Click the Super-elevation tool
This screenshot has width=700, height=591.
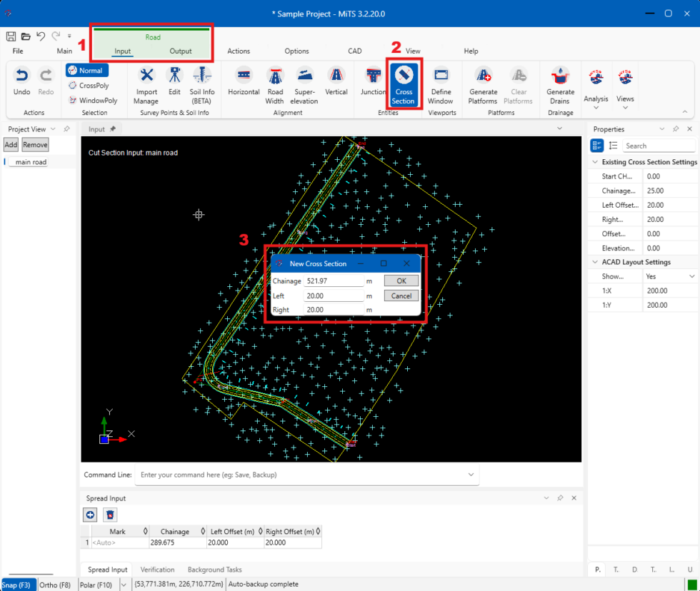[x=304, y=84]
